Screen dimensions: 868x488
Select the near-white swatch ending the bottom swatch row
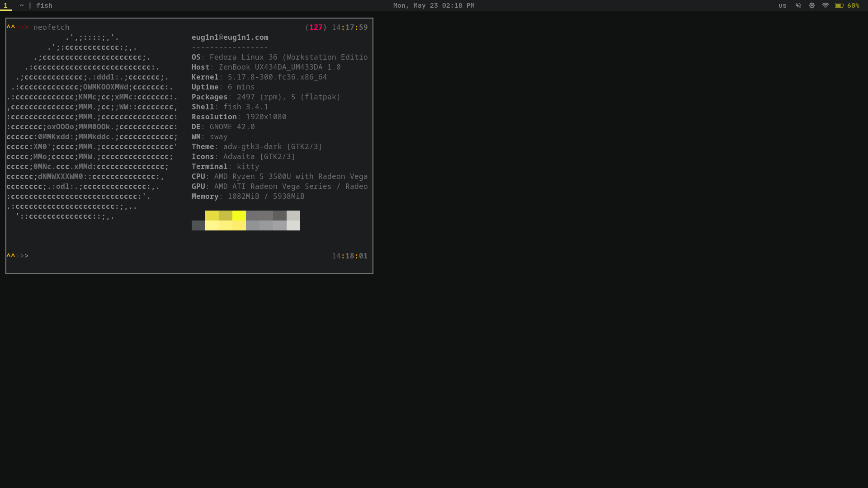pyautogui.click(x=293, y=225)
